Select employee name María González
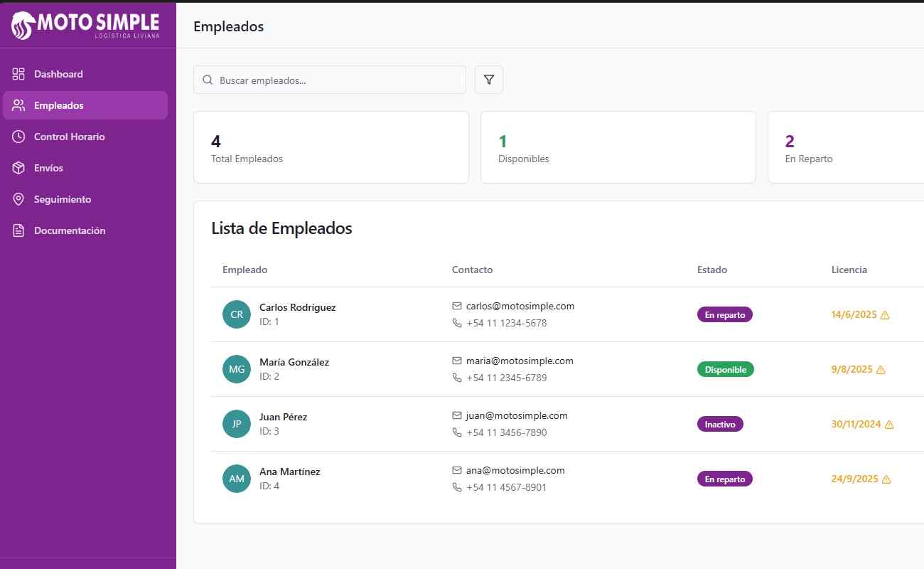 [294, 362]
